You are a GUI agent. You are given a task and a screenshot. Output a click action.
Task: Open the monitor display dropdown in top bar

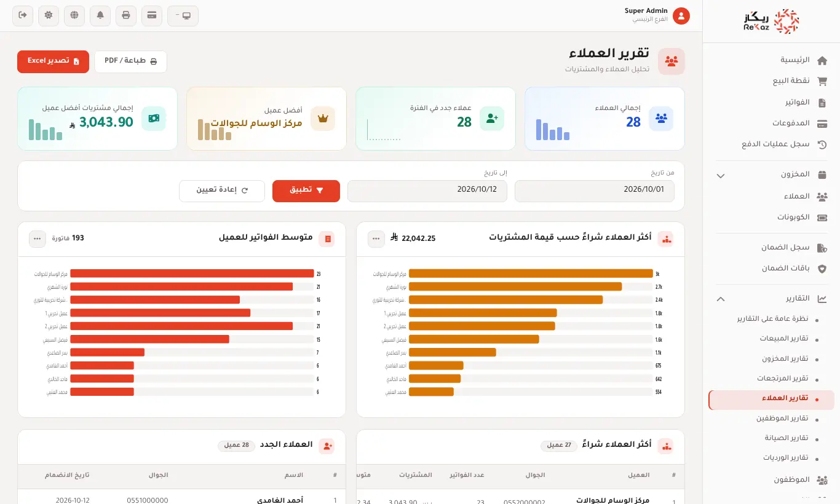183,15
